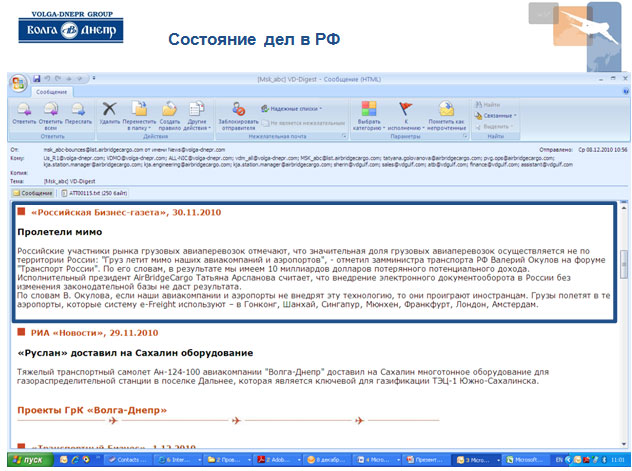Click recipient finance@vdgulf.com
The width and height of the screenshot is (632, 471).
[x=496, y=164]
